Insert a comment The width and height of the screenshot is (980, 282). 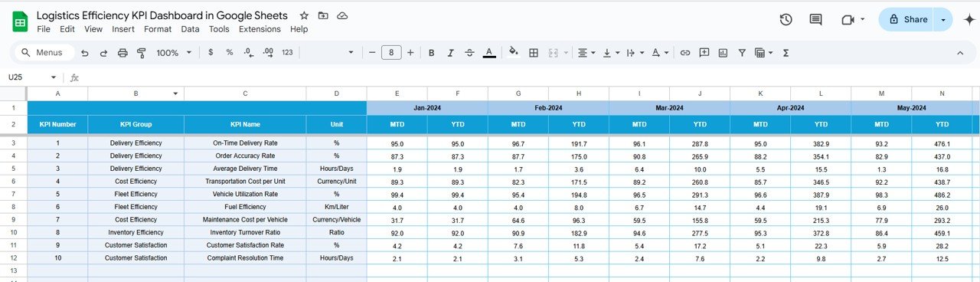coord(704,53)
